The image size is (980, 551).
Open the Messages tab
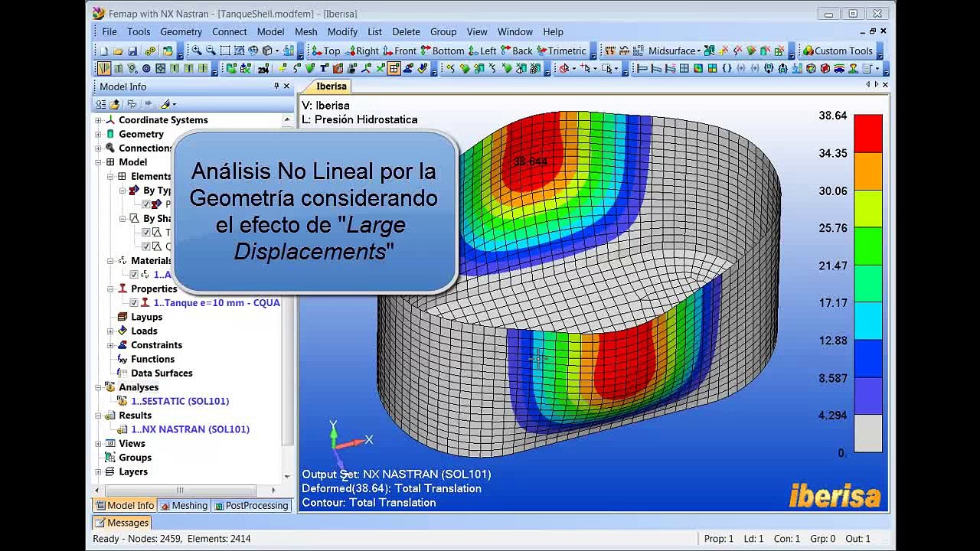[x=122, y=523]
